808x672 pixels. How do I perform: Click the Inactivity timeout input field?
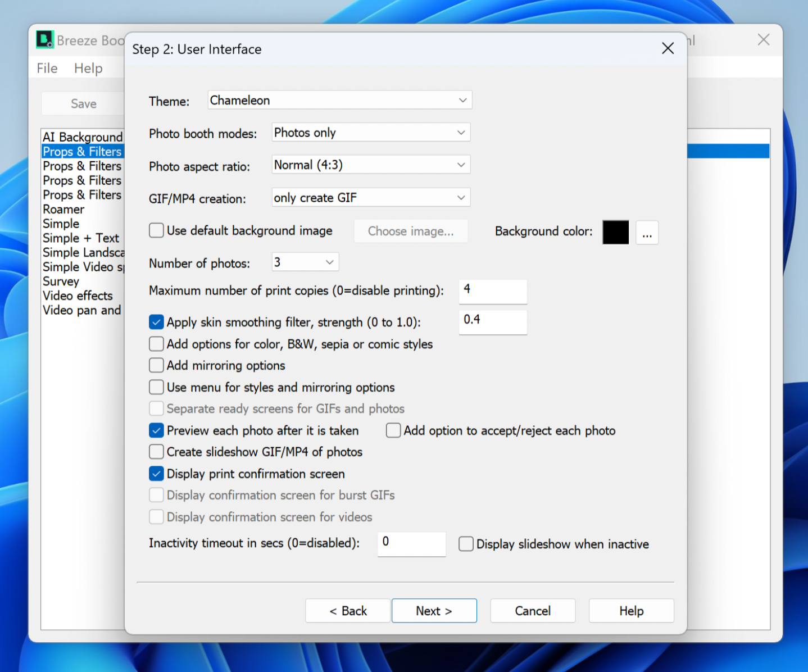(x=411, y=543)
